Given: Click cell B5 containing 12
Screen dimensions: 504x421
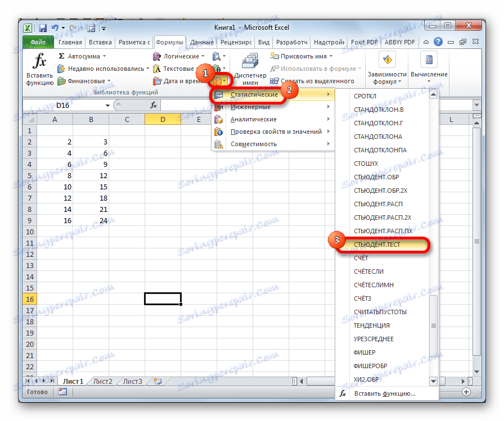Looking at the screenshot, I should click(x=91, y=176).
